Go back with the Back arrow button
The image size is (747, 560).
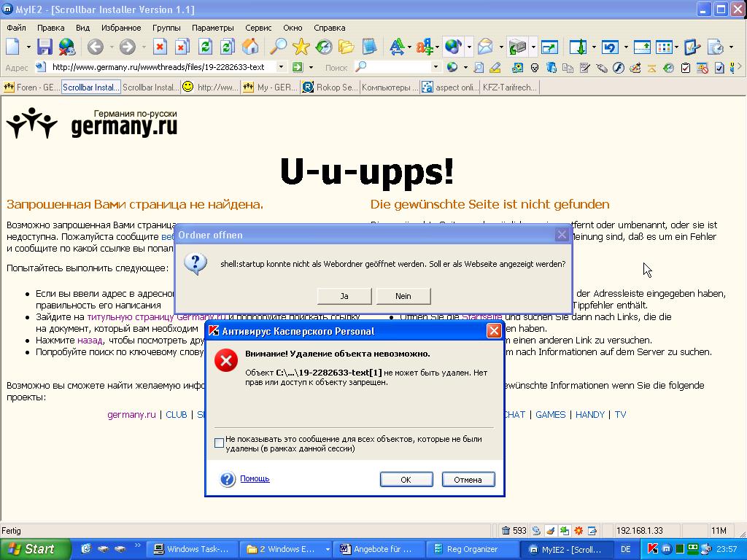tap(96, 47)
